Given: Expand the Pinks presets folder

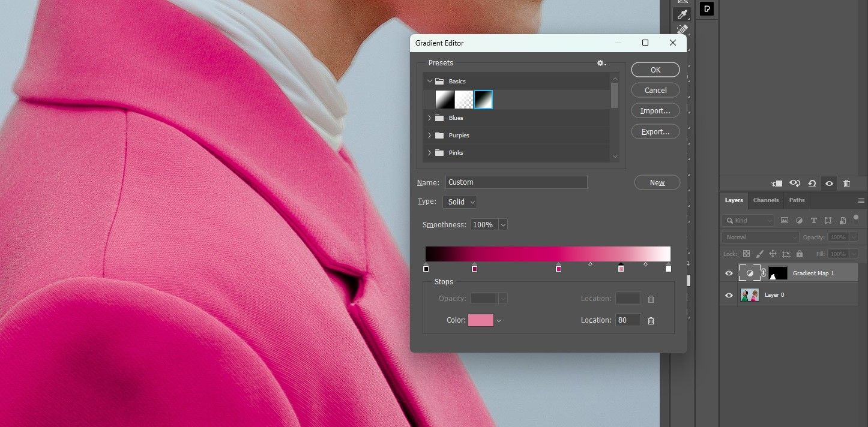Looking at the screenshot, I should coord(429,153).
